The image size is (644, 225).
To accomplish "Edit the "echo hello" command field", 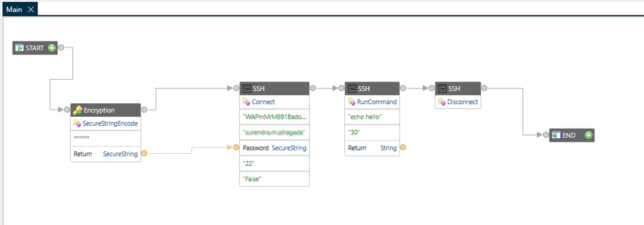I will pos(372,117).
